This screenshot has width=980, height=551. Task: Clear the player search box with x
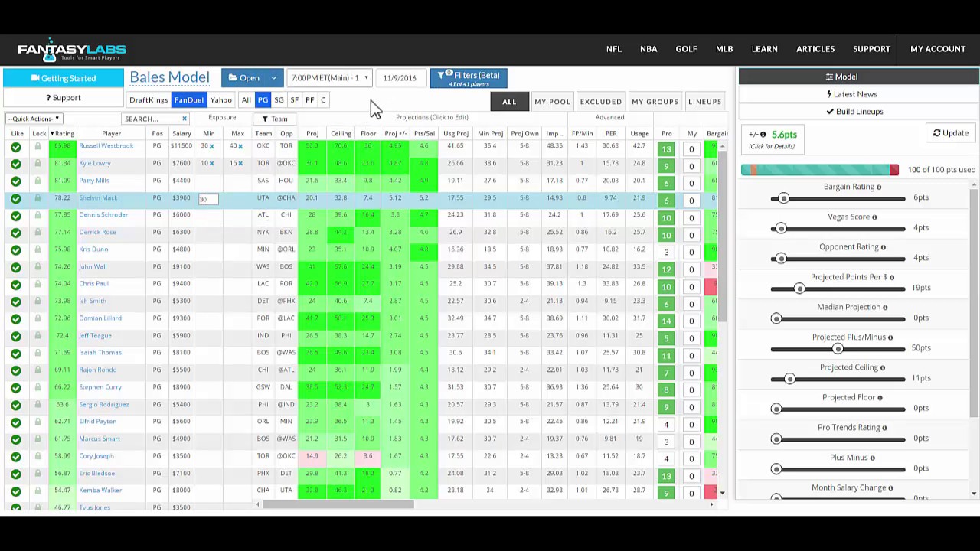tap(185, 119)
